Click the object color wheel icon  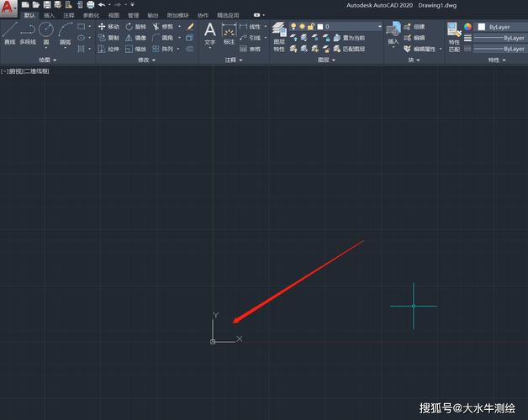pyautogui.click(x=468, y=27)
